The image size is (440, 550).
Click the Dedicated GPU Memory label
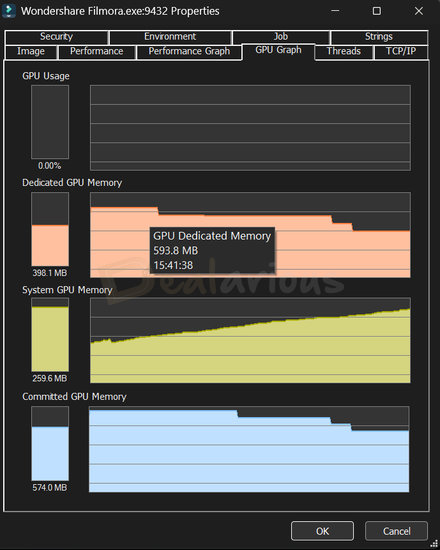72,183
